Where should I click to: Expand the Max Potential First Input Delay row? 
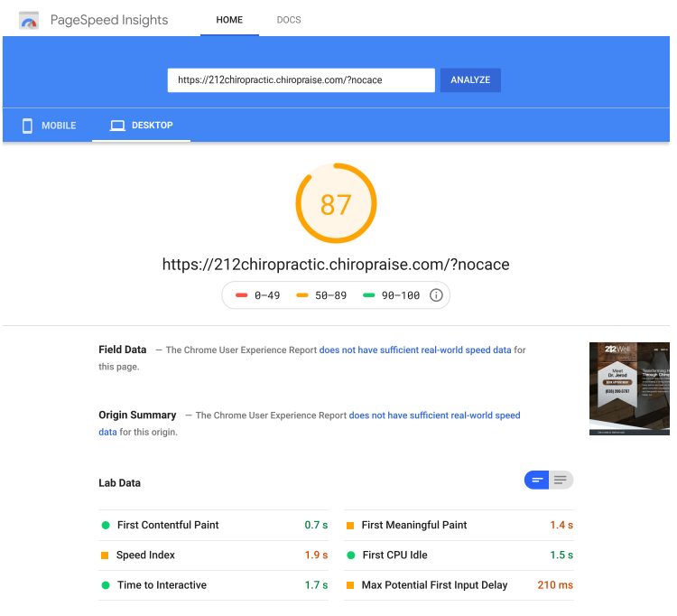click(459, 585)
